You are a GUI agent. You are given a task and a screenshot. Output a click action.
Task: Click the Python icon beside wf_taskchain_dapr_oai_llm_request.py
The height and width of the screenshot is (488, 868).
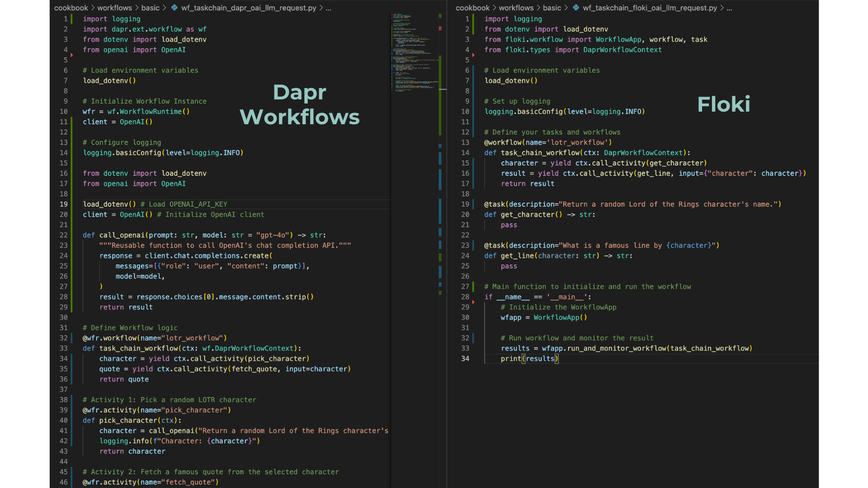tap(174, 8)
